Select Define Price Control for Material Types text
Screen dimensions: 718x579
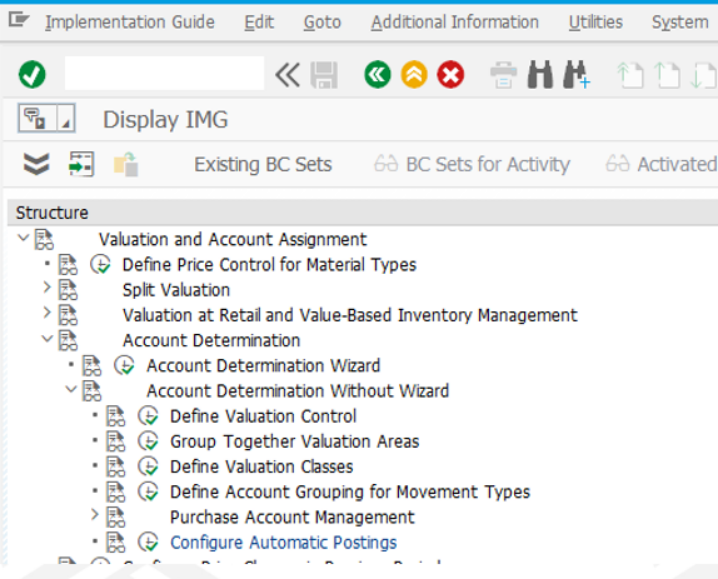[x=269, y=265]
